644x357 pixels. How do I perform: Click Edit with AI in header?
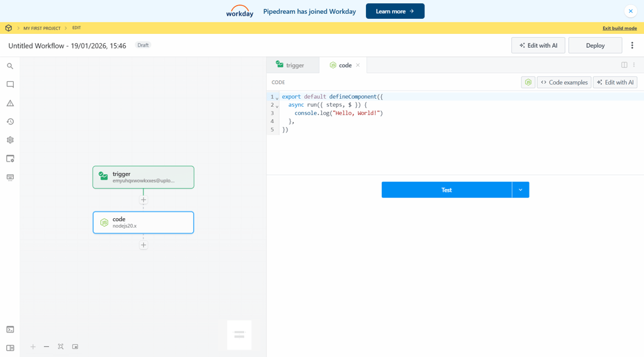538,45
